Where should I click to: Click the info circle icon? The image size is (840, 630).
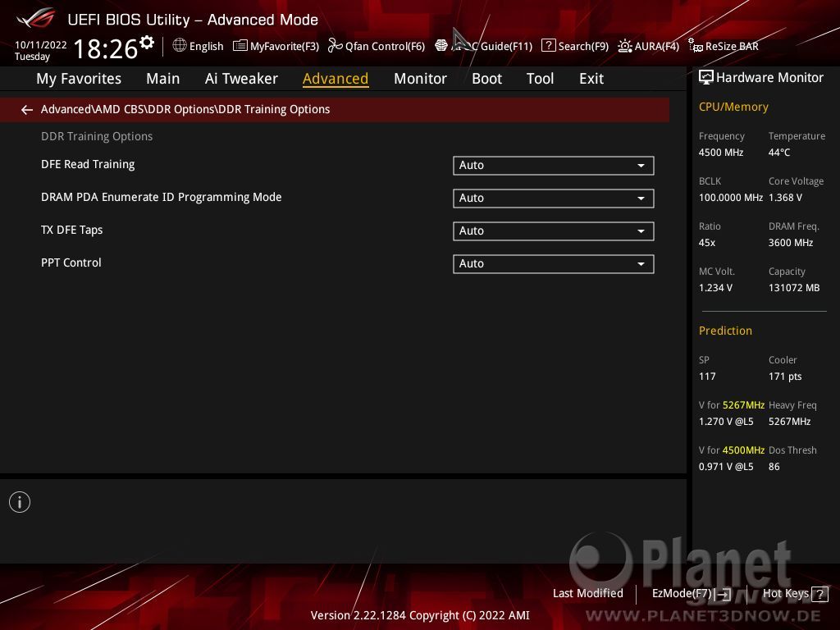pos(20,502)
